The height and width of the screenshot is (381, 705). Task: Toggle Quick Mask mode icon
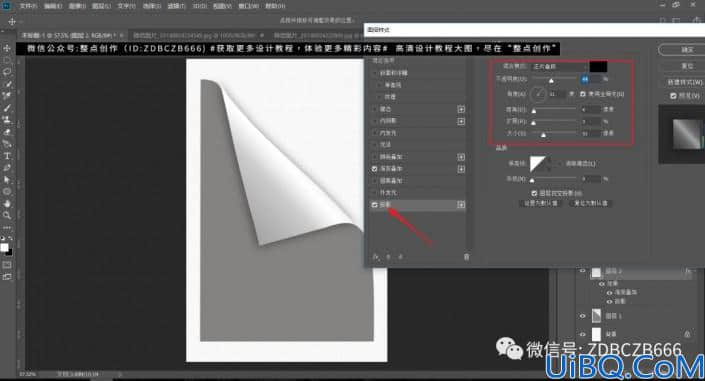pos(7,265)
